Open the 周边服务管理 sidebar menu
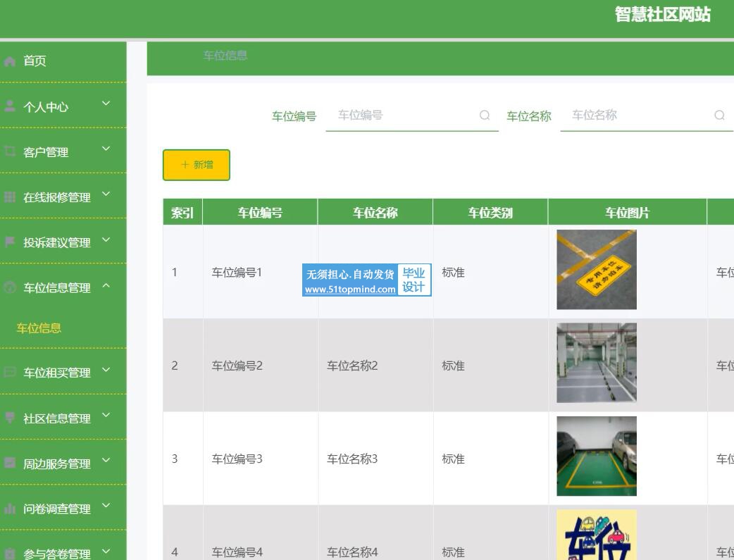 point(63,463)
